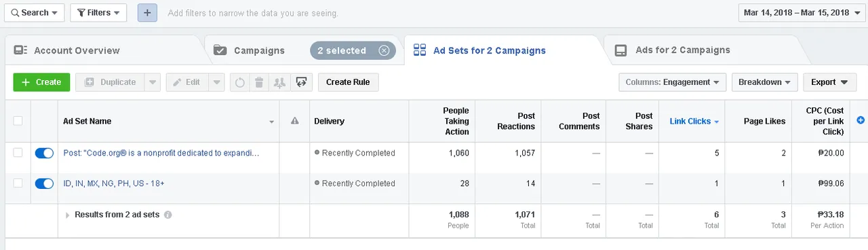Image resolution: width=868 pixels, height=250 pixels.
Task: Clear the 2 selected campaigns
Action: tap(384, 50)
